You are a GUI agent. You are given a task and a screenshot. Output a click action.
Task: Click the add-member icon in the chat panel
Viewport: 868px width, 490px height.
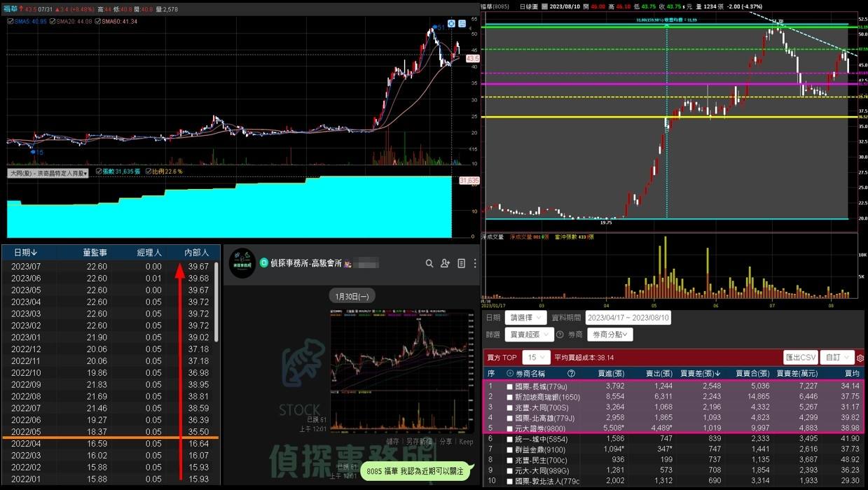(445, 263)
